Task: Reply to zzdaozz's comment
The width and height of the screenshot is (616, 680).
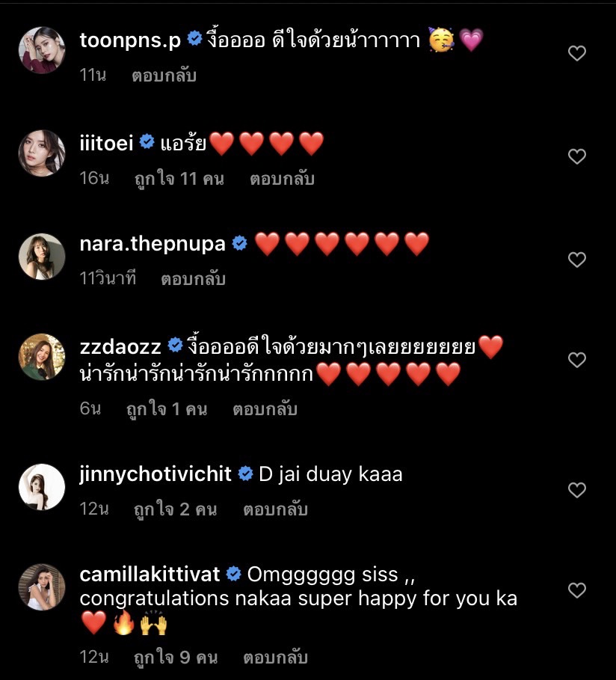Action: (x=265, y=409)
